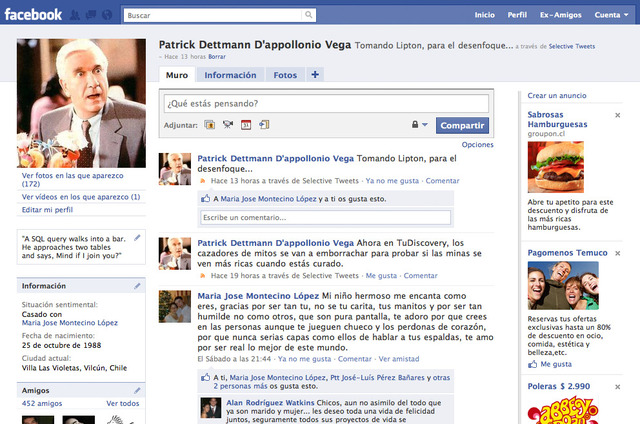Open friend requests icon in top bar
Viewport: 640px width, 424px height.
pos(75,15)
